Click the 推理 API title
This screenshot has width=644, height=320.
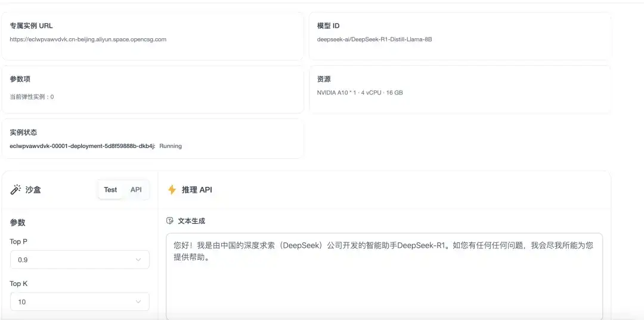pyautogui.click(x=197, y=190)
